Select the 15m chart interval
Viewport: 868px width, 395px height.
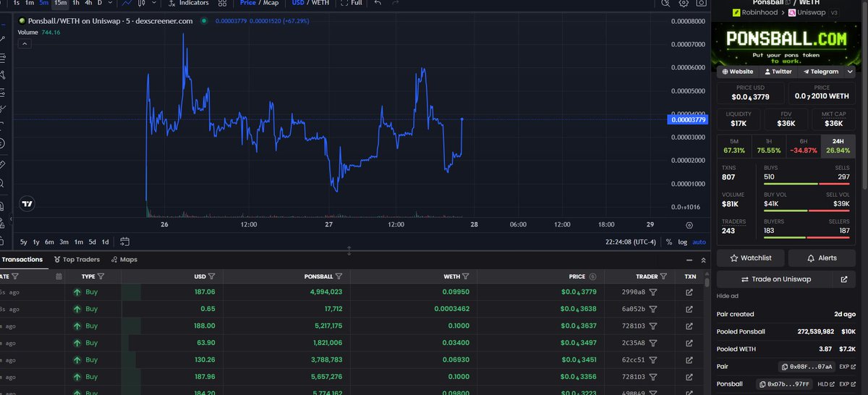tap(61, 3)
